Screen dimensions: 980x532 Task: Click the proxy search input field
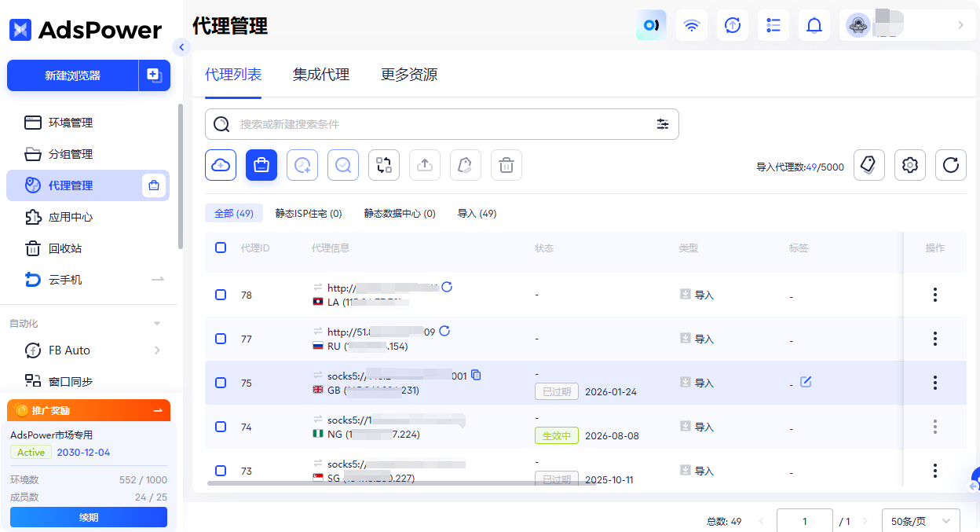click(442, 124)
